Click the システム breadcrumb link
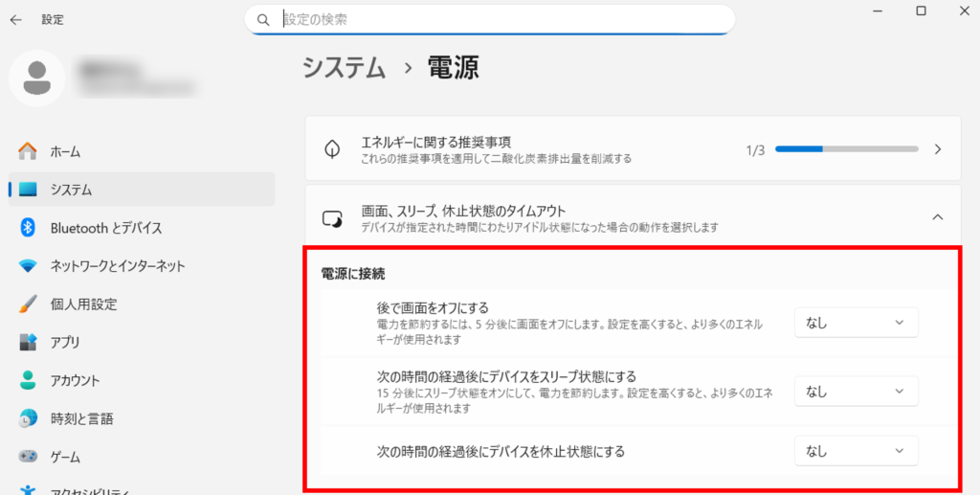Screen dimensions: 980x495 [x=344, y=67]
